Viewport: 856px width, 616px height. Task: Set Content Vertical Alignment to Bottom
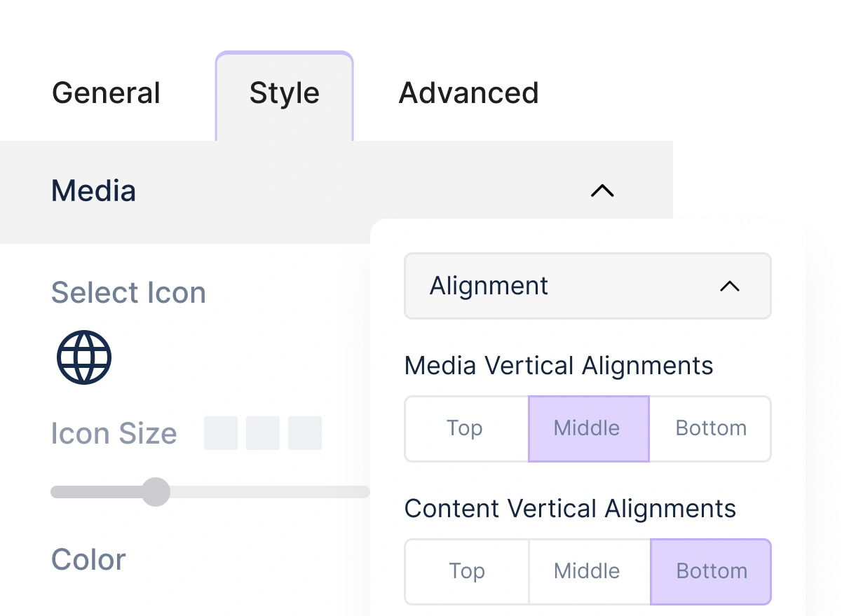711,571
